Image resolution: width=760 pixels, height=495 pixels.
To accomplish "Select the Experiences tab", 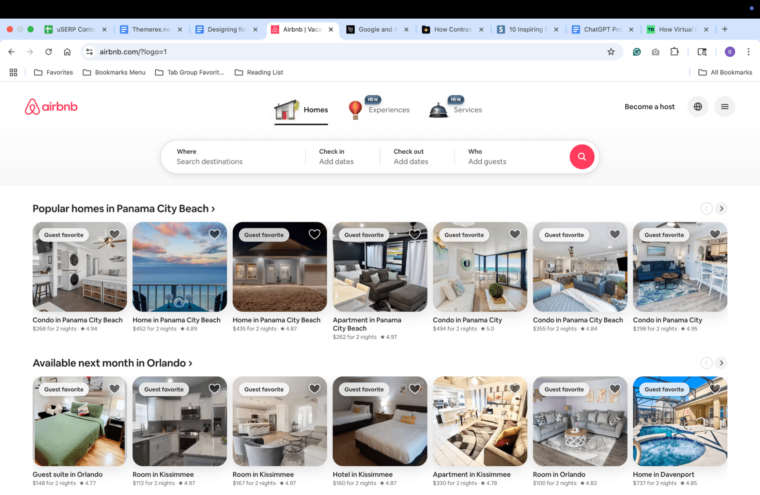I will (x=379, y=109).
